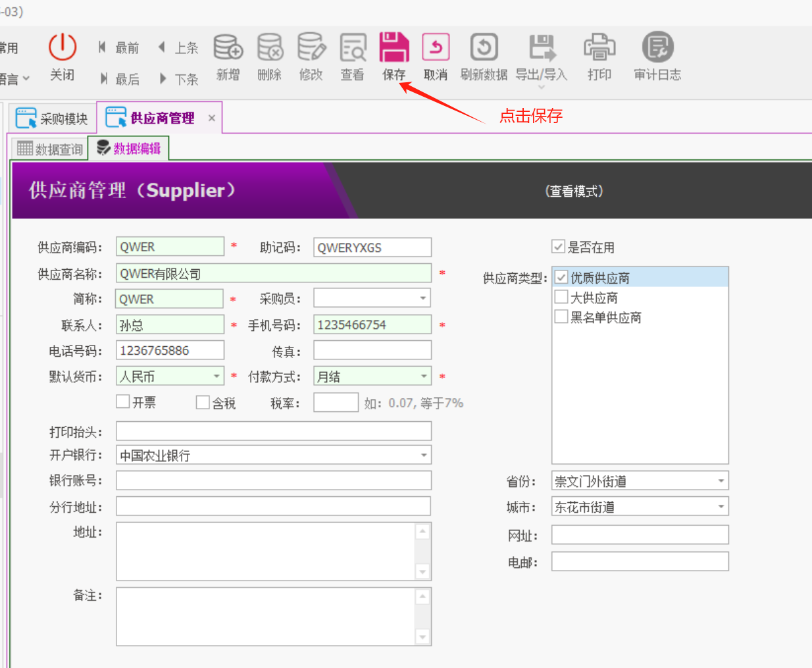Screen dimensions: 812x668
Task: Click the 地址 scrollbar down arrow
Action: click(x=422, y=571)
